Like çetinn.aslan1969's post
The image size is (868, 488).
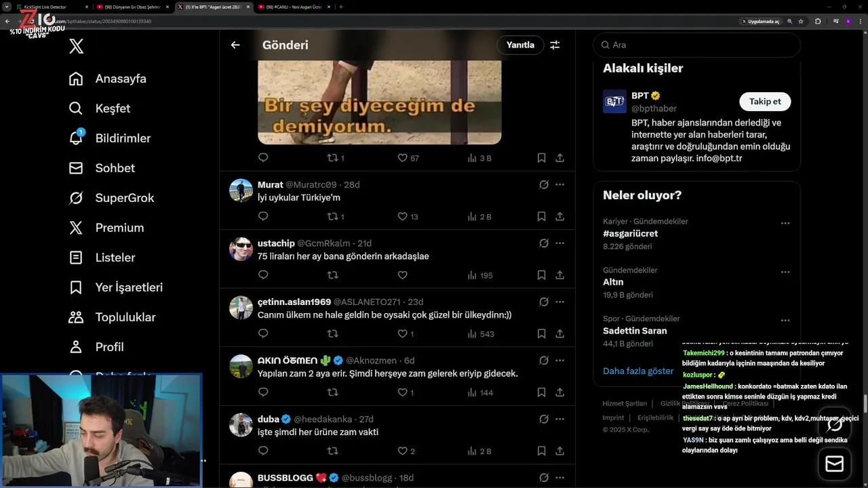406,334
